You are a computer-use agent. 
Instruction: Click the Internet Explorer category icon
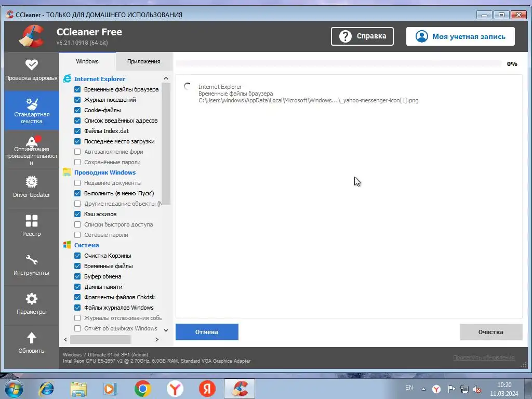[x=67, y=79]
